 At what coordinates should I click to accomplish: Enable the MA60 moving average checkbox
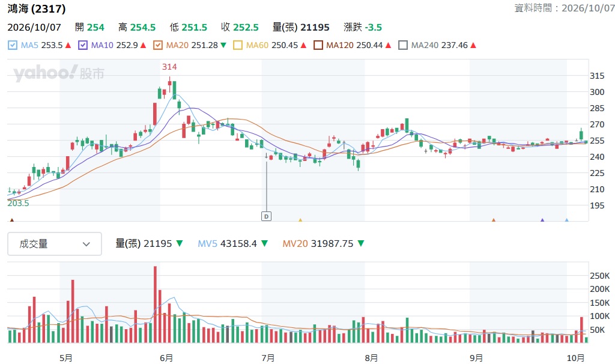coord(238,45)
